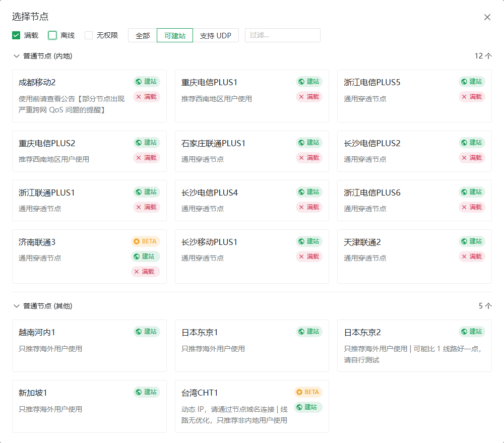Click the 建站 badge on 日本东京2
Screen dimensions: 504x443
pos(472,332)
